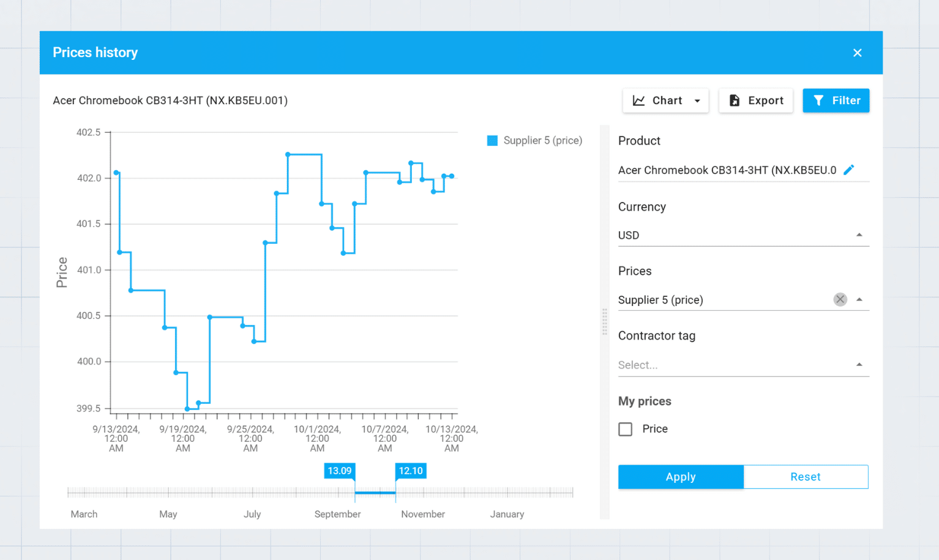Click the 12.10 range end handle
939x560 pixels.
(410, 471)
